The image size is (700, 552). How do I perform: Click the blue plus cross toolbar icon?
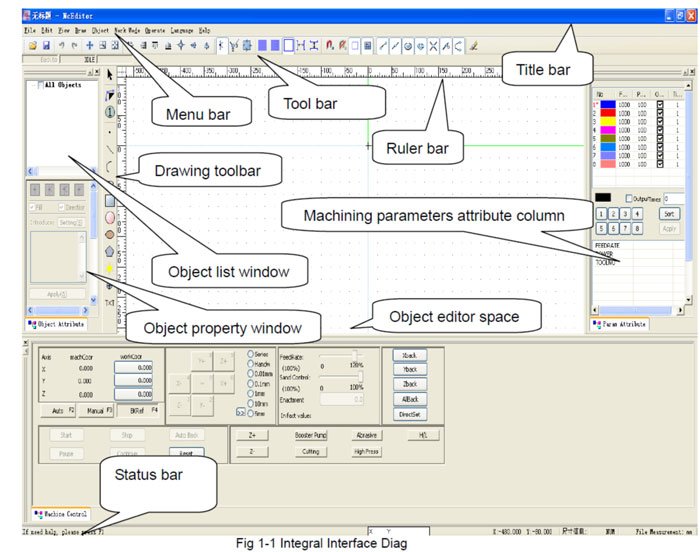coord(90,46)
